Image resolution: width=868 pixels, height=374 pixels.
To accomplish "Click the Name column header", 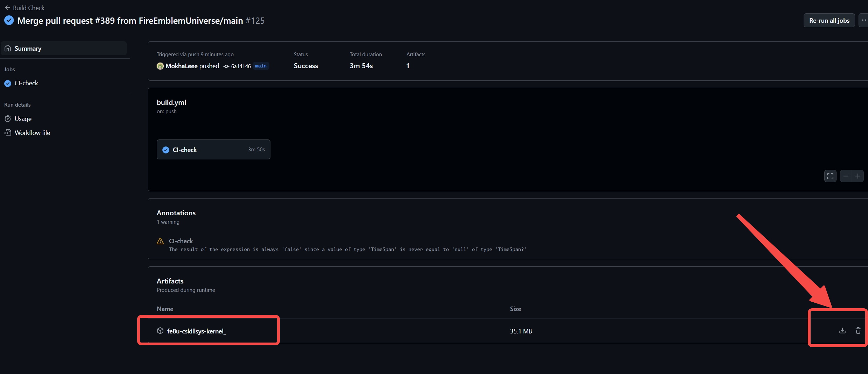I will pyautogui.click(x=165, y=309).
